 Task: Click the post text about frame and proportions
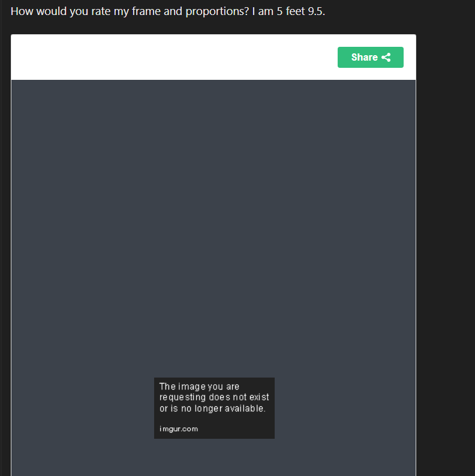pos(168,11)
